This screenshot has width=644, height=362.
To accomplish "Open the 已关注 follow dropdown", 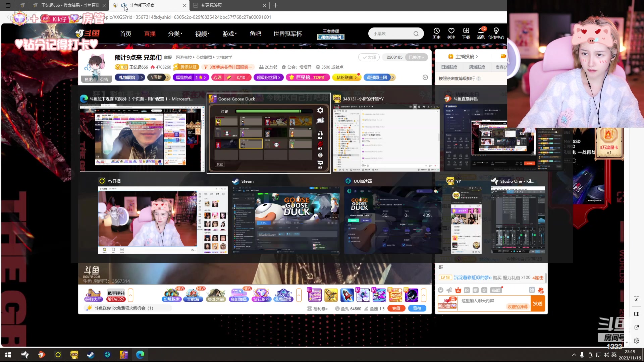I will tap(416, 57).
